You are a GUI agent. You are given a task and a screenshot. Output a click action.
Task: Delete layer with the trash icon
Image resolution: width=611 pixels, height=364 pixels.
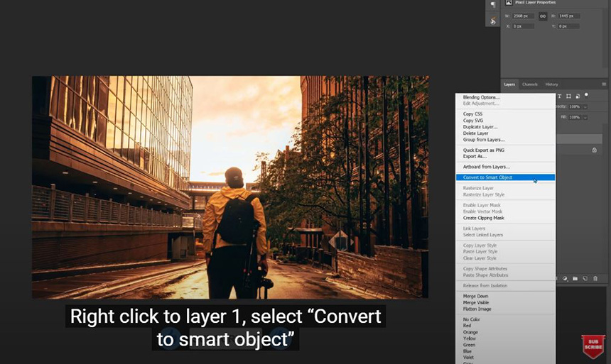click(595, 278)
